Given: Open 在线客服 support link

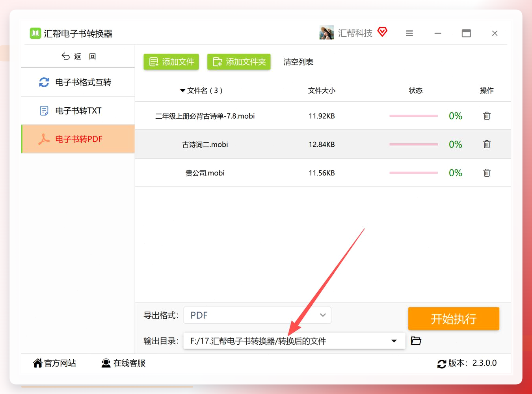Looking at the screenshot, I should pyautogui.click(x=123, y=363).
